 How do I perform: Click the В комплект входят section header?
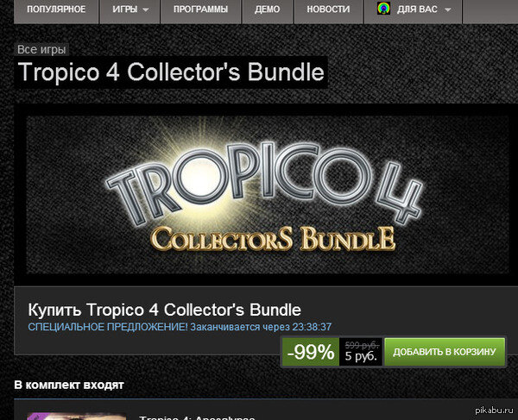[69, 385]
